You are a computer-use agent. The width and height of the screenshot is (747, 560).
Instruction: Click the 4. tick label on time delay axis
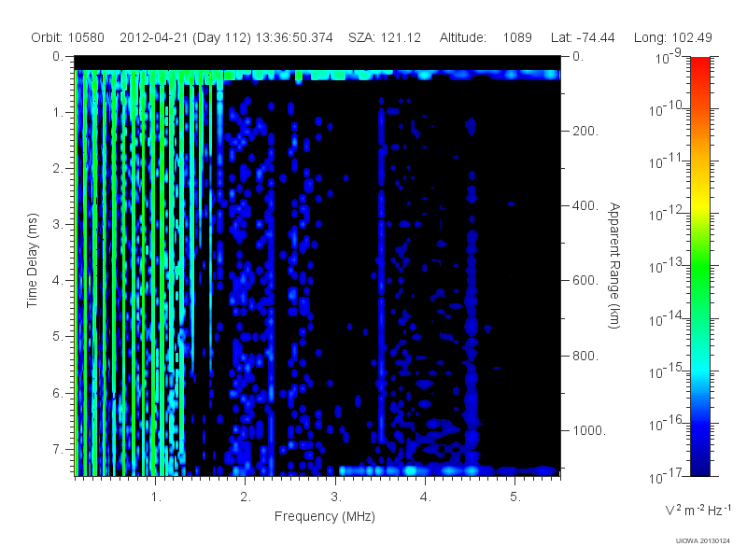(58, 281)
